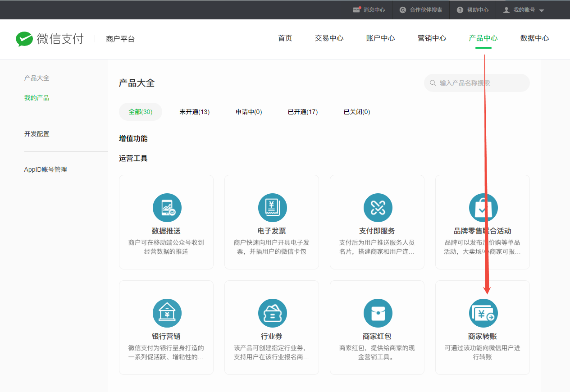Viewport: 570px width, 392px height.
Task: Select the 全部(30) filter tab
Action: click(141, 112)
